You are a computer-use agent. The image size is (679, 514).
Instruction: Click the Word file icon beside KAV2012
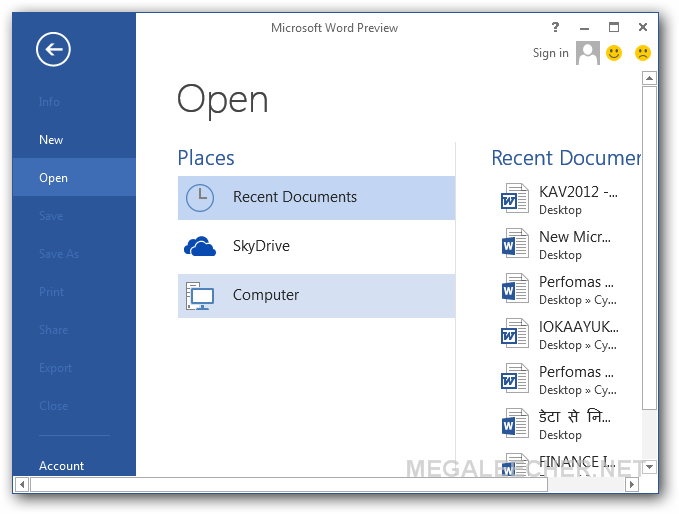point(514,198)
